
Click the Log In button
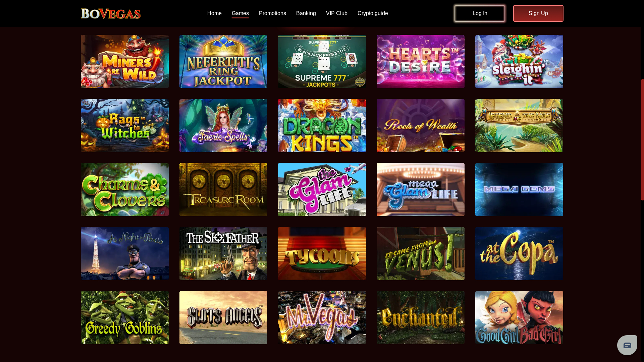coord(480,13)
